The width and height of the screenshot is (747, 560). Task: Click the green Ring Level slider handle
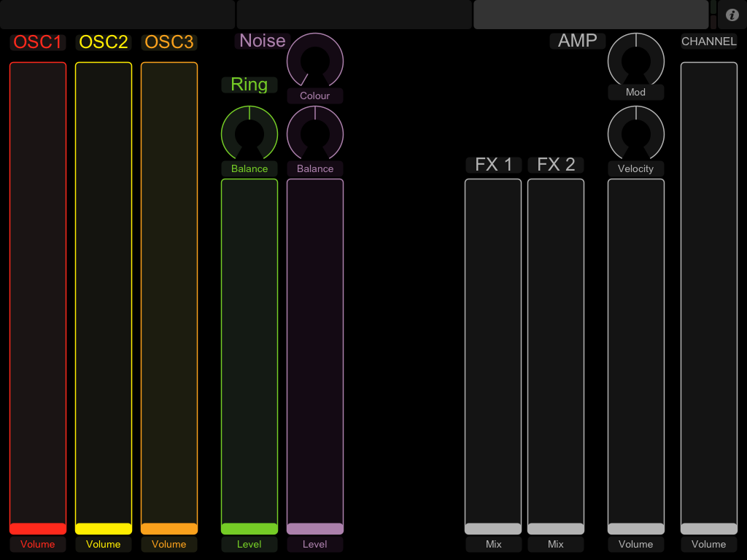249,529
